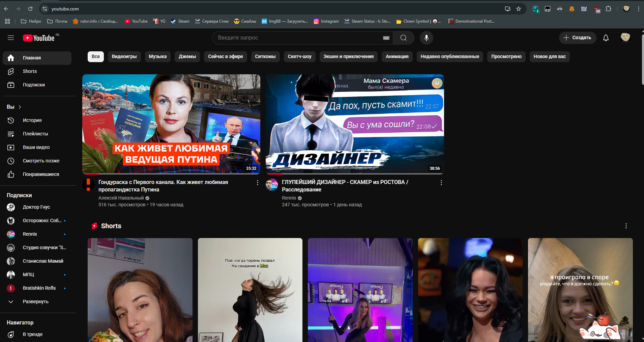Toggle the Сейчас в эфире filter
Screen dimensions: 644x342
pos(225,56)
